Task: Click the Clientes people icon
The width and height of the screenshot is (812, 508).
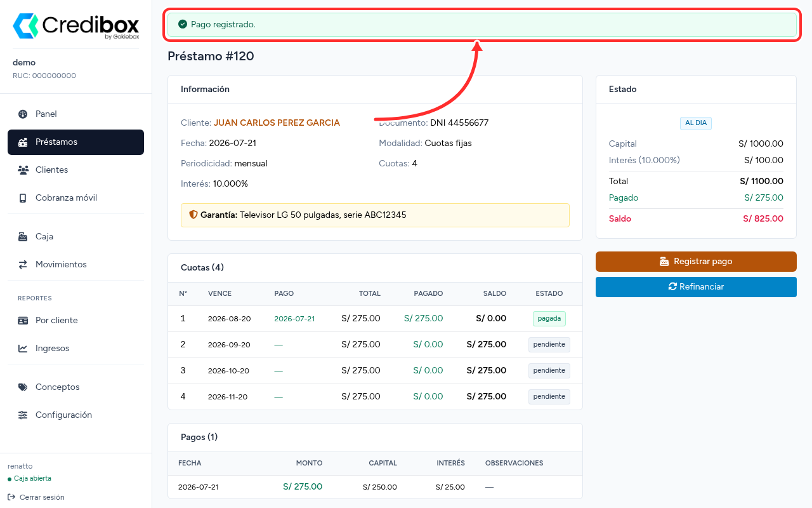Action: click(23, 170)
